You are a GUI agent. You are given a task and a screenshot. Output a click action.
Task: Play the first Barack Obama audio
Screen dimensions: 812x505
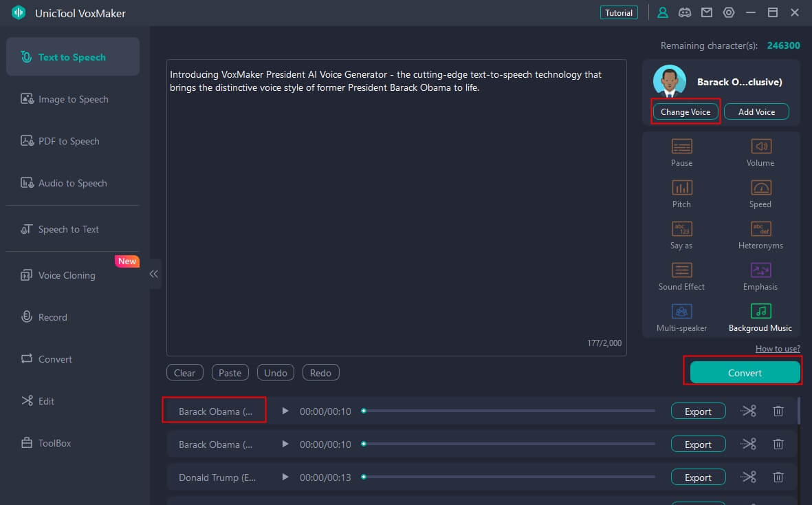[x=285, y=411]
